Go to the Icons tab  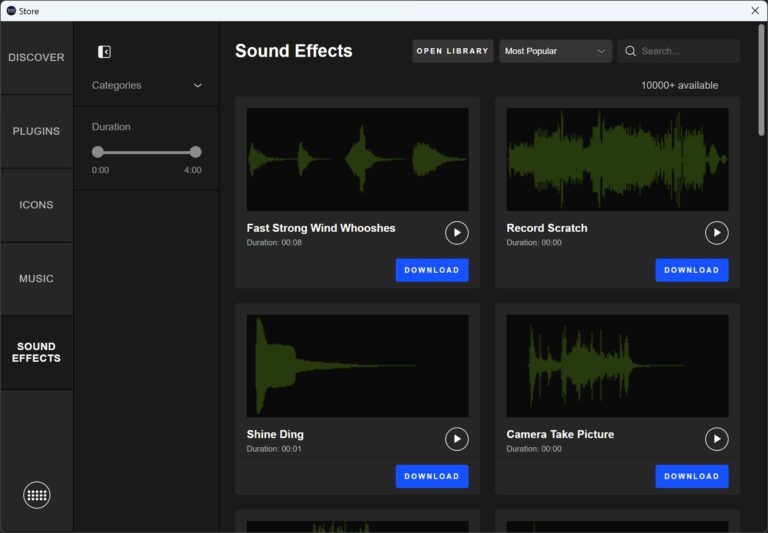tap(36, 205)
